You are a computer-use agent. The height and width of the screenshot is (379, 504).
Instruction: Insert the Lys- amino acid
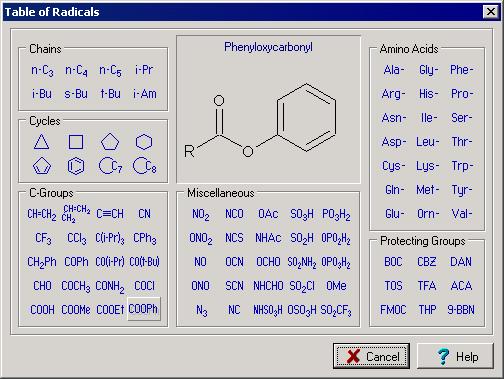tap(428, 166)
